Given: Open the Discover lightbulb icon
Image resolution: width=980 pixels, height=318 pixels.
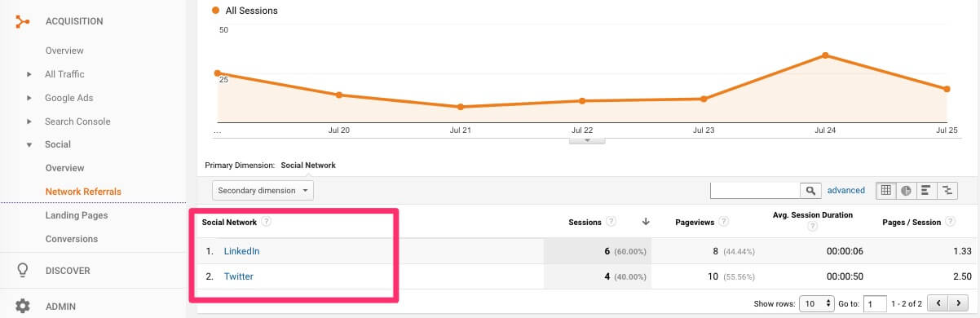Looking at the screenshot, I should 23,270.
